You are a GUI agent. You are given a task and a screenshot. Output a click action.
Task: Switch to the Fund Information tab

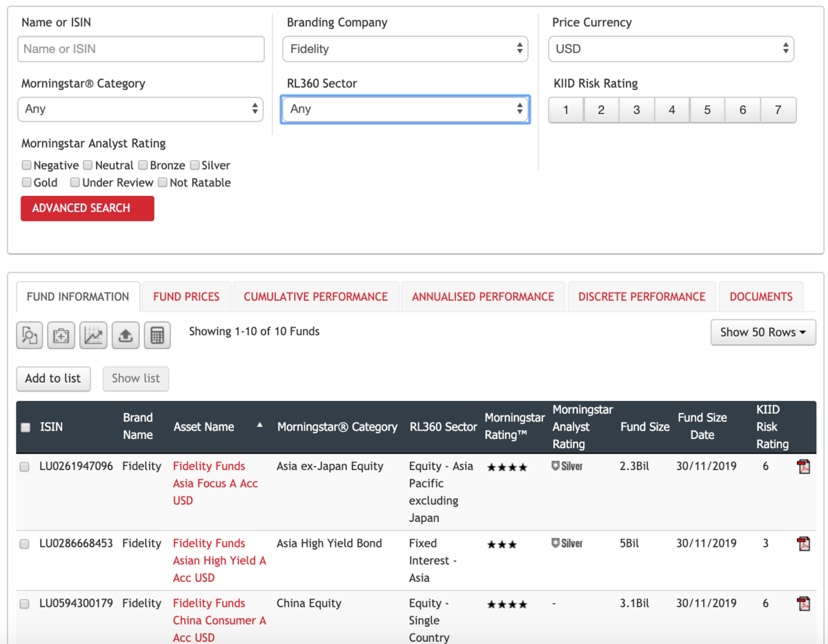(78, 297)
